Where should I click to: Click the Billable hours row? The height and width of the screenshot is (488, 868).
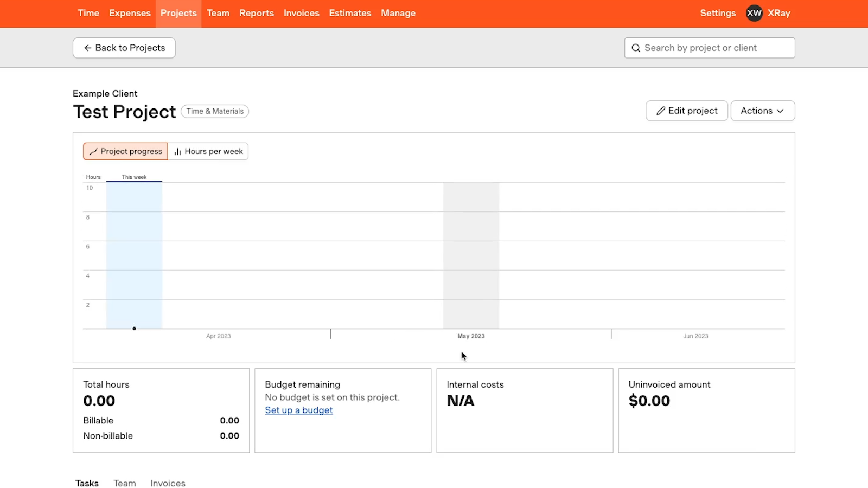[x=161, y=420]
